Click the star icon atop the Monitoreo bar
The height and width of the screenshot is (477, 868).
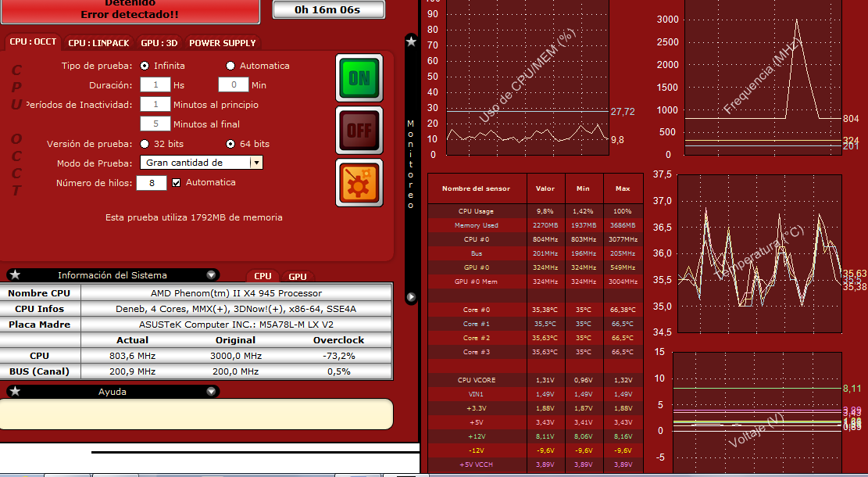click(x=411, y=41)
